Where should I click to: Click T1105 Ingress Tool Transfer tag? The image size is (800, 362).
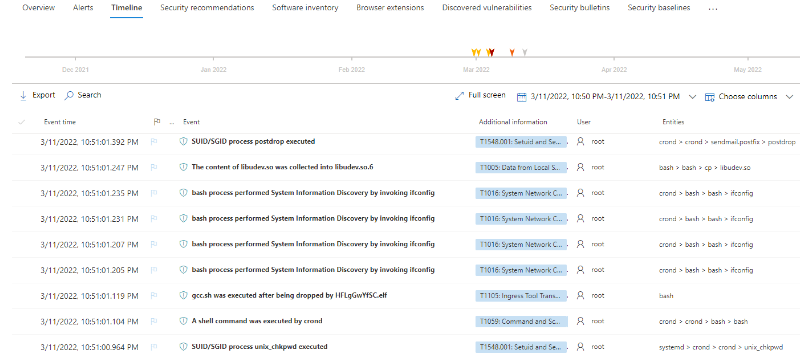(521, 295)
